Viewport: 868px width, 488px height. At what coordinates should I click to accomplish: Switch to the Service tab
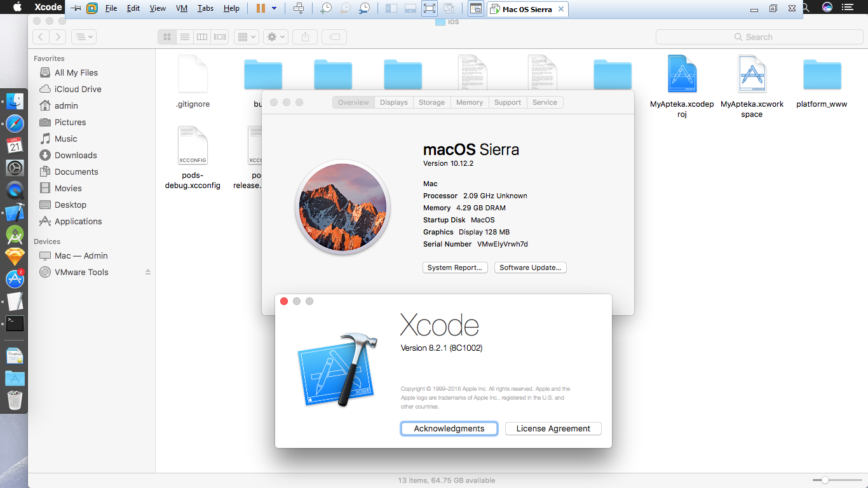(x=545, y=102)
